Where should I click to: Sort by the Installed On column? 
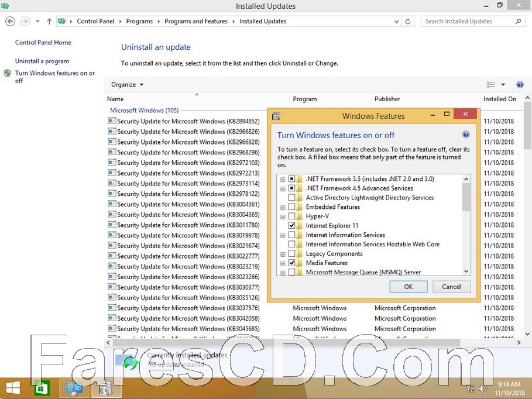coord(501,99)
